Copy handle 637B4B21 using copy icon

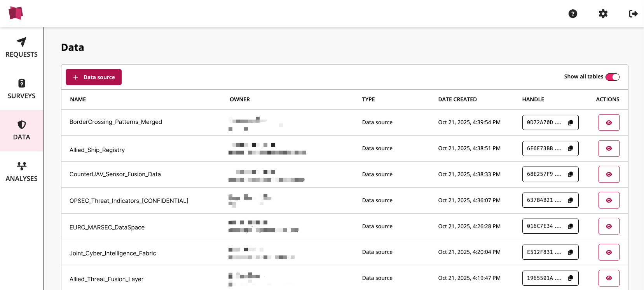(x=570, y=200)
